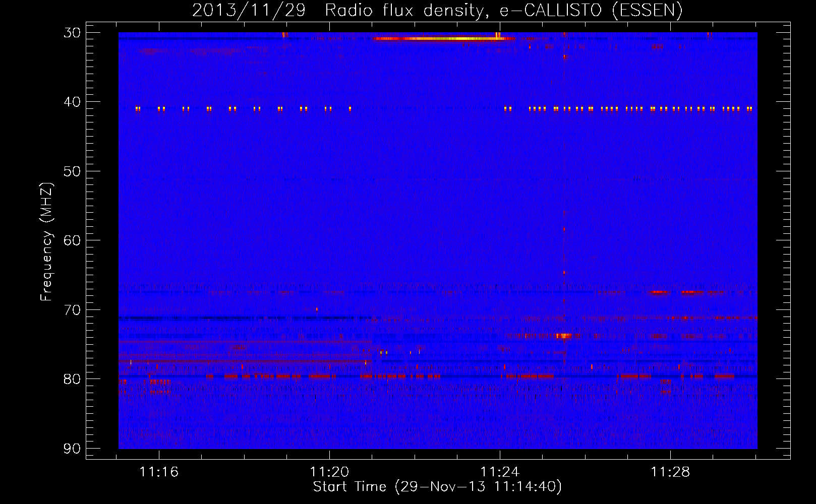This screenshot has height=504, width=816.
Task: Click the 90 MHz frequency tick label
Action: 72,449
